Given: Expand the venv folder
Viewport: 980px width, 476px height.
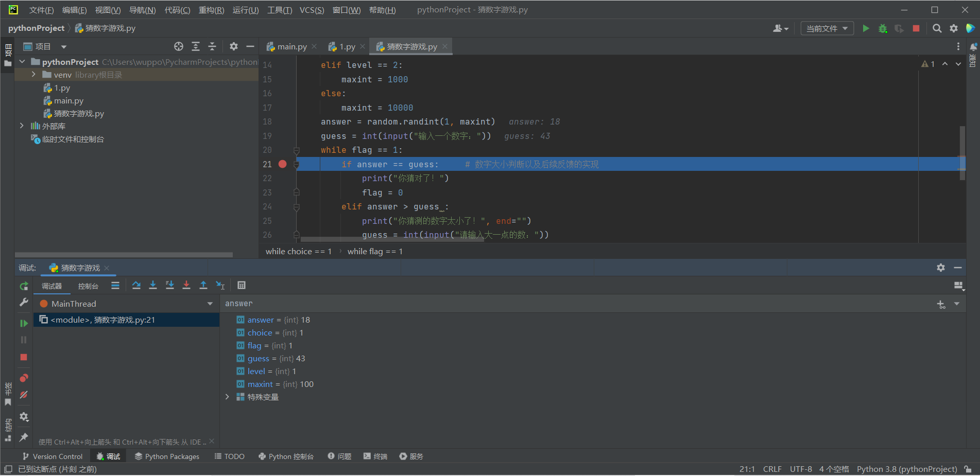Looking at the screenshot, I should pyautogui.click(x=33, y=75).
